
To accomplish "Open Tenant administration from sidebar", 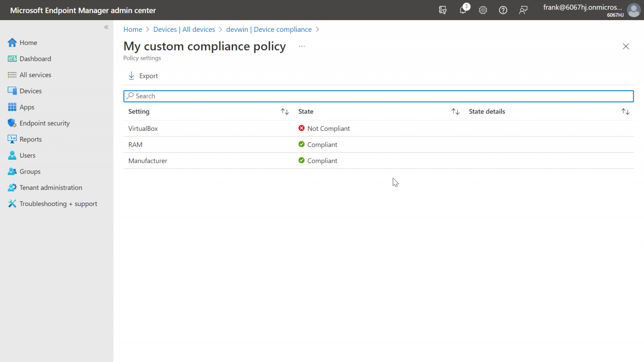I will point(50,188).
